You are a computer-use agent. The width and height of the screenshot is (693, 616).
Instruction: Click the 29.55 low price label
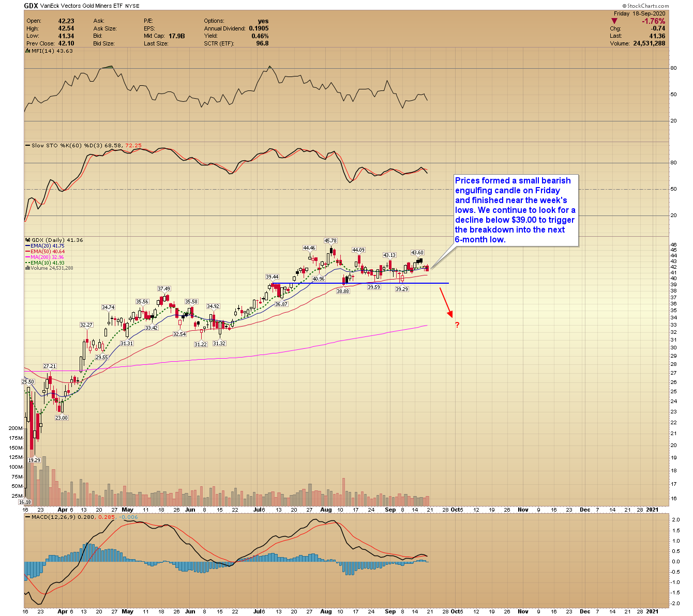102,358
